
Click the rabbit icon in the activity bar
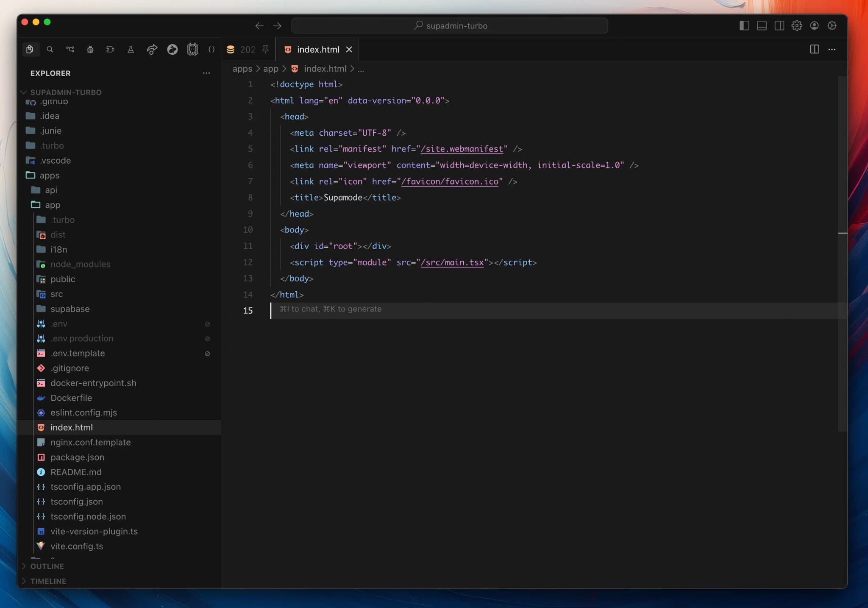click(172, 50)
